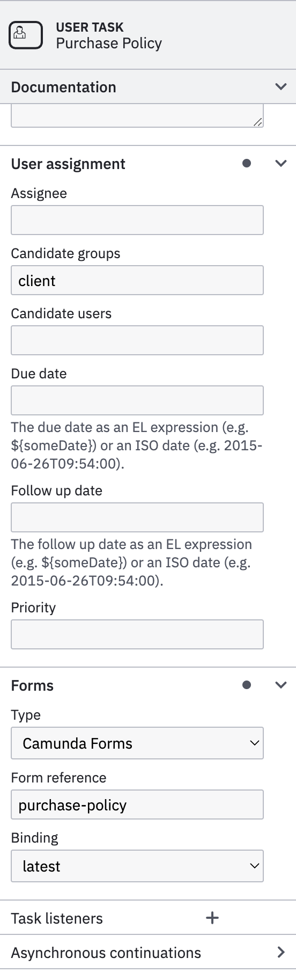Image resolution: width=296 pixels, height=980 pixels.
Task: Click the User assignment edited dot indicator
Action: pos(247,163)
